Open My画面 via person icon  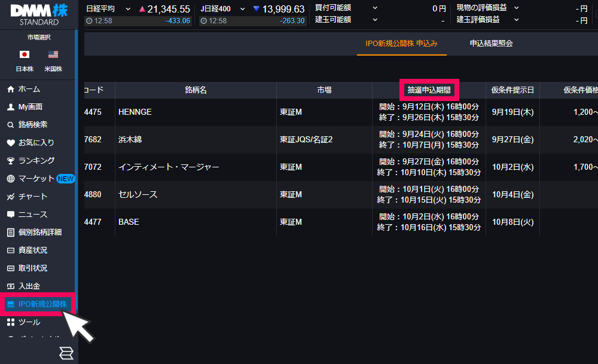[10, 107]
